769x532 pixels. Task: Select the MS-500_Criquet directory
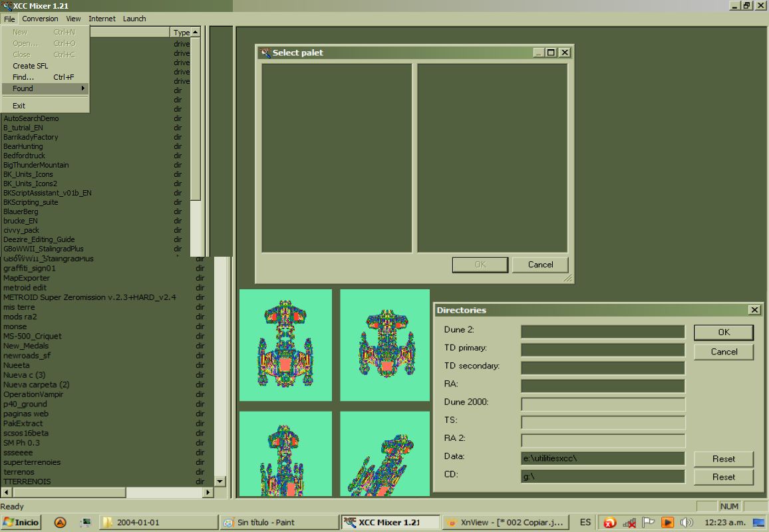(33, 336)
